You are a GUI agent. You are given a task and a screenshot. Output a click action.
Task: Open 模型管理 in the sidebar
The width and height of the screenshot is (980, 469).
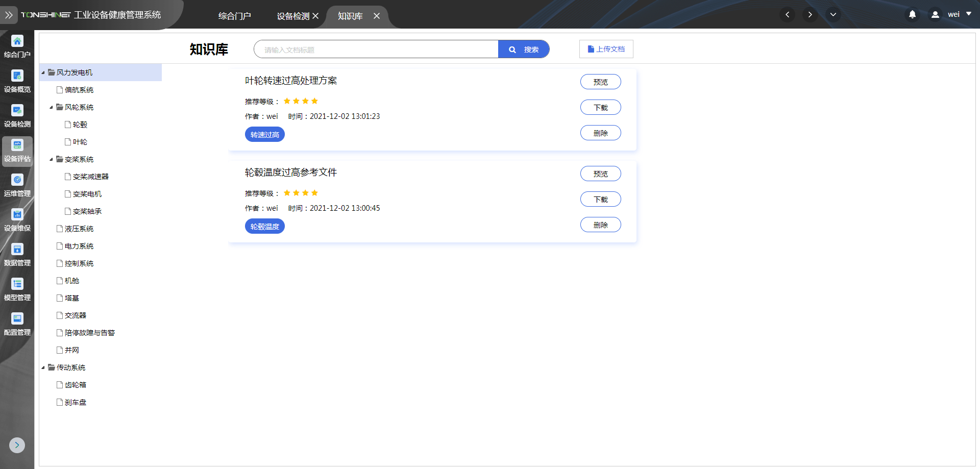pos(17,284)
